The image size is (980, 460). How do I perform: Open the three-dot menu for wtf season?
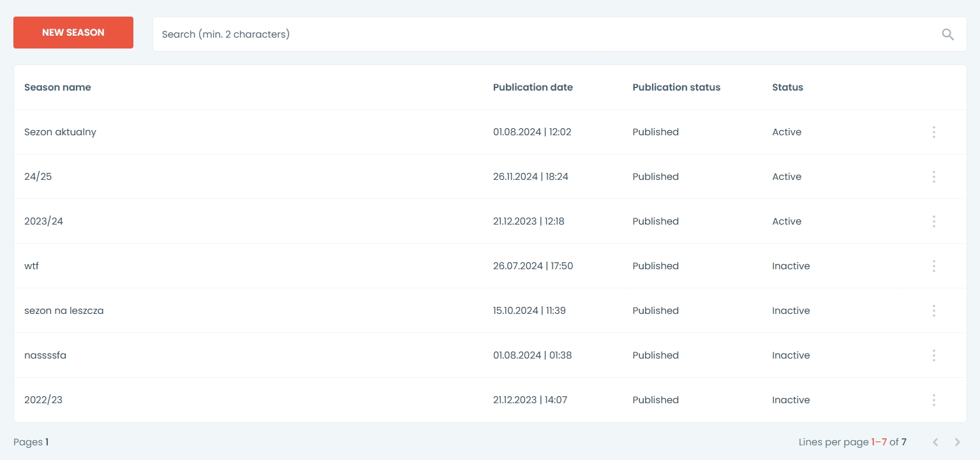(933, 266)
